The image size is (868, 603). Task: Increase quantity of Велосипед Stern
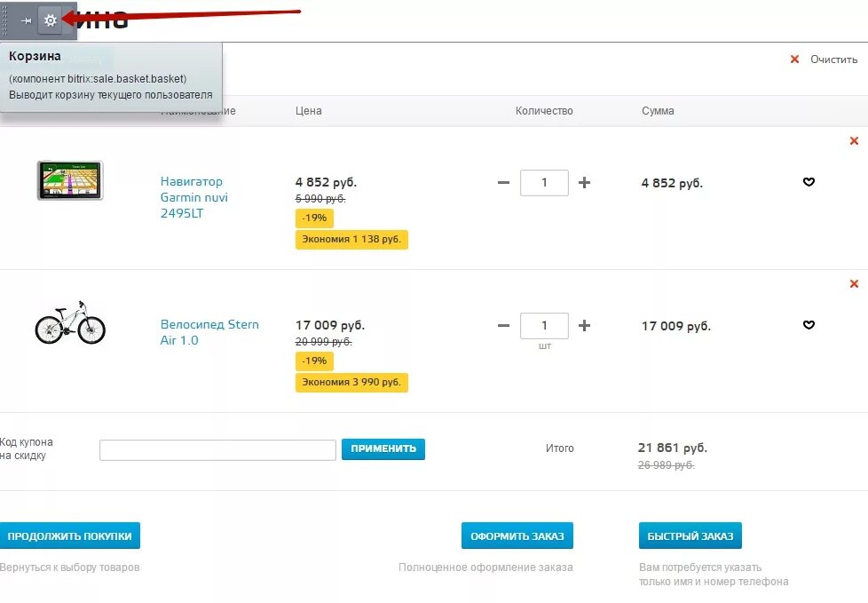coord(584,325)
